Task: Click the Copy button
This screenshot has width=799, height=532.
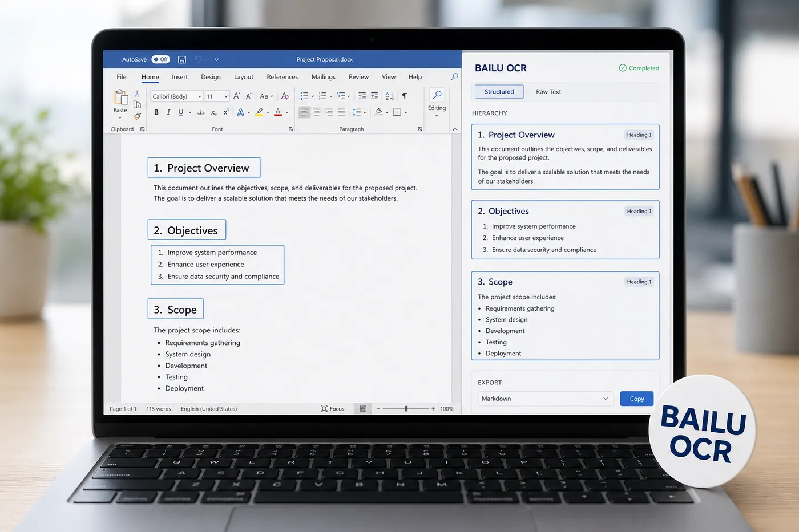Action: tap(637, 399)
